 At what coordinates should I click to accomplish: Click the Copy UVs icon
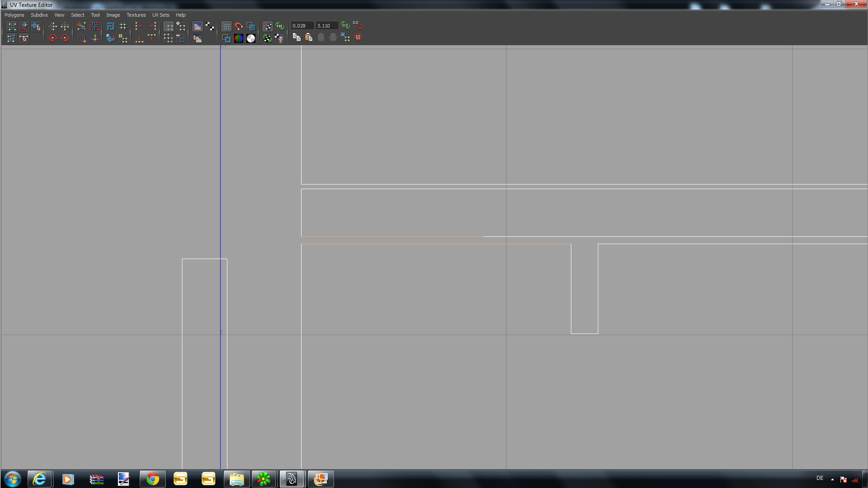coord(297,38)
